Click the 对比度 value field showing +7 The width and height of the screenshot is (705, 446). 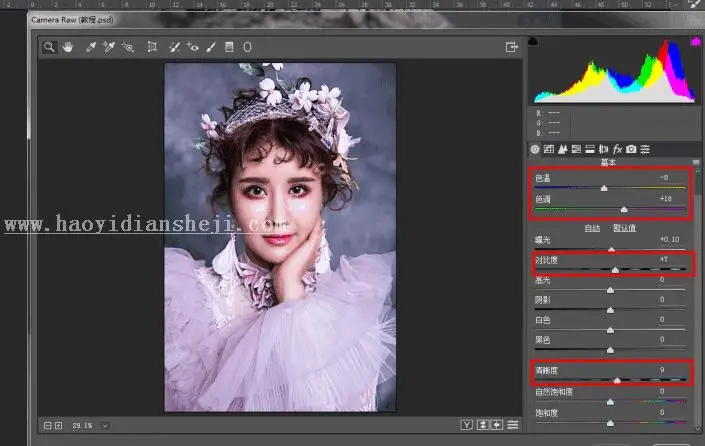tap(664, 259)
